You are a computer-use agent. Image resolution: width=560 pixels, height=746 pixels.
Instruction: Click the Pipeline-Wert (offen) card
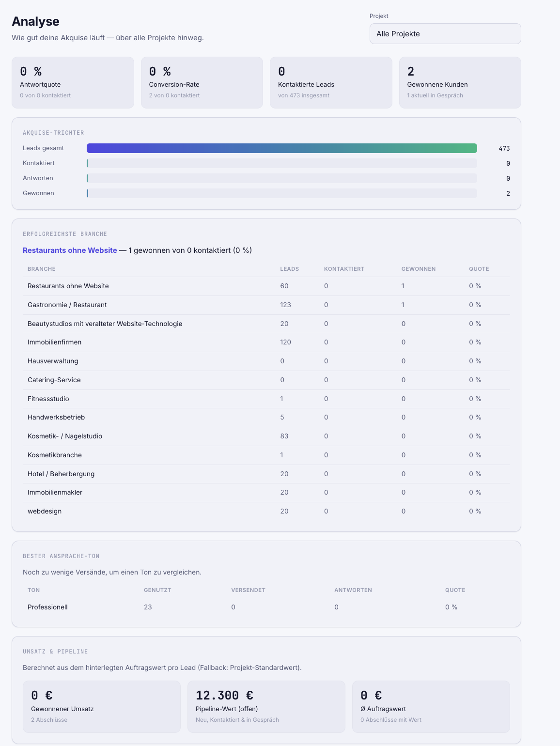point(266,707)
